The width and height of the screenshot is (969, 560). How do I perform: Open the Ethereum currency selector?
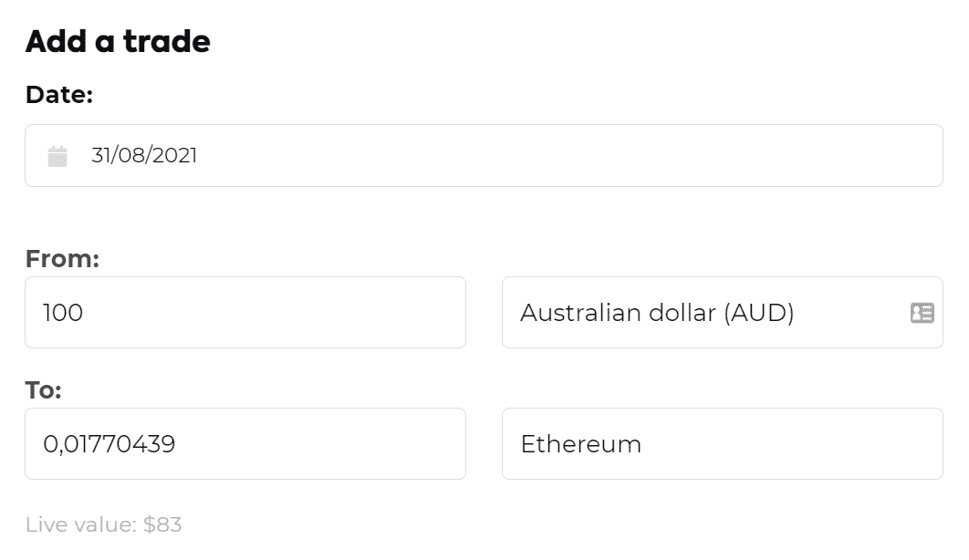pyautogui.click(x=721, y=444)
